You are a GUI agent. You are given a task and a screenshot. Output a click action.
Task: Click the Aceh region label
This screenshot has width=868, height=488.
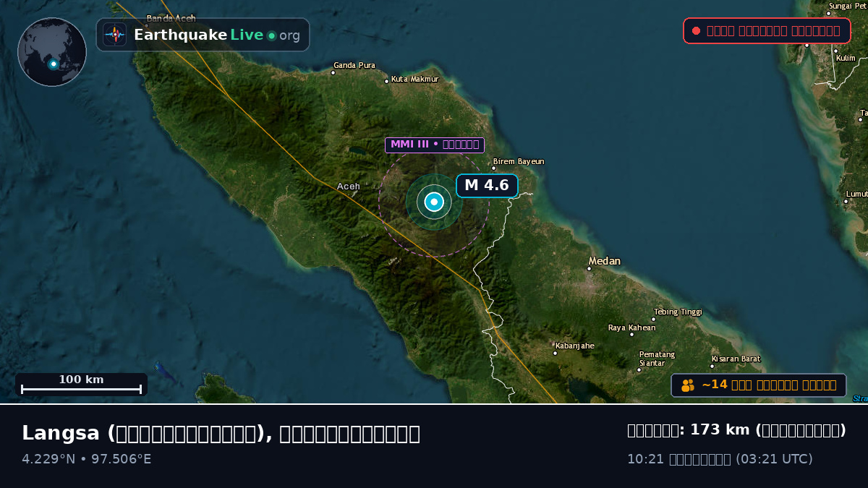point(348,187)
